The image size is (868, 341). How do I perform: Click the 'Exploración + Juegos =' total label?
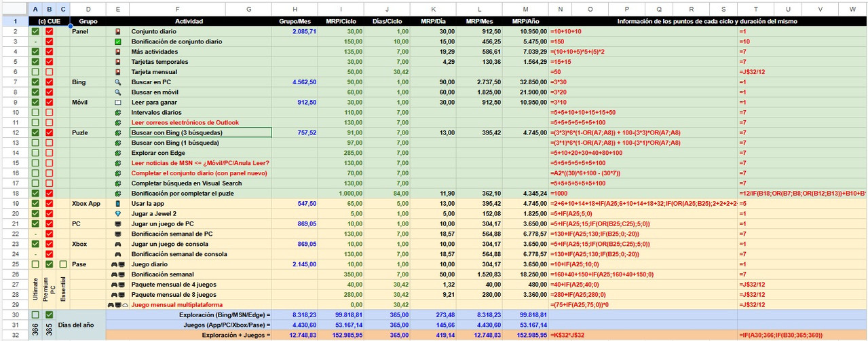click(188, 335)
